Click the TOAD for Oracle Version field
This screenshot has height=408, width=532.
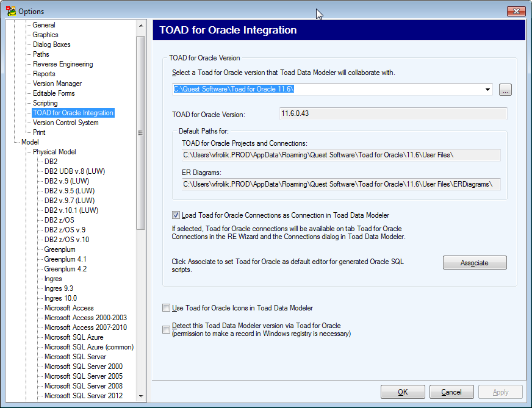click(394, 113)
